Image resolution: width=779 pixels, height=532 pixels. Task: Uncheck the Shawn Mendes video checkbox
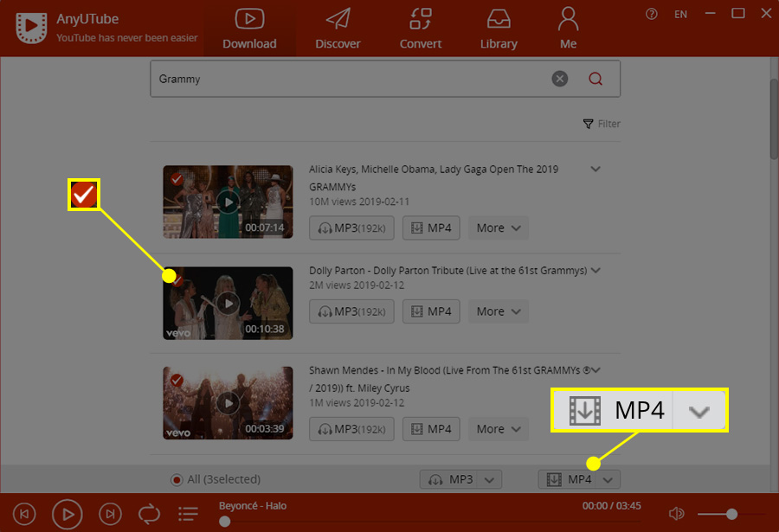[x=177, y=381]
